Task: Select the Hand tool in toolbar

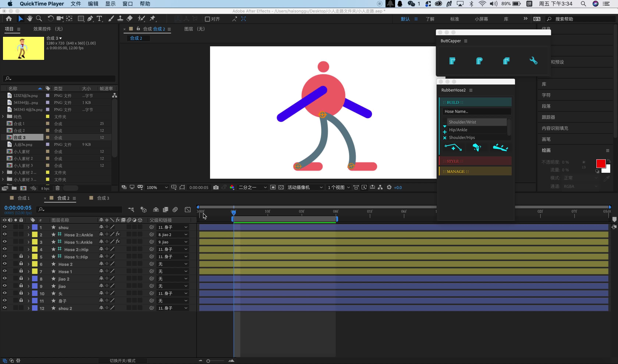Action: tap(30, 19)
